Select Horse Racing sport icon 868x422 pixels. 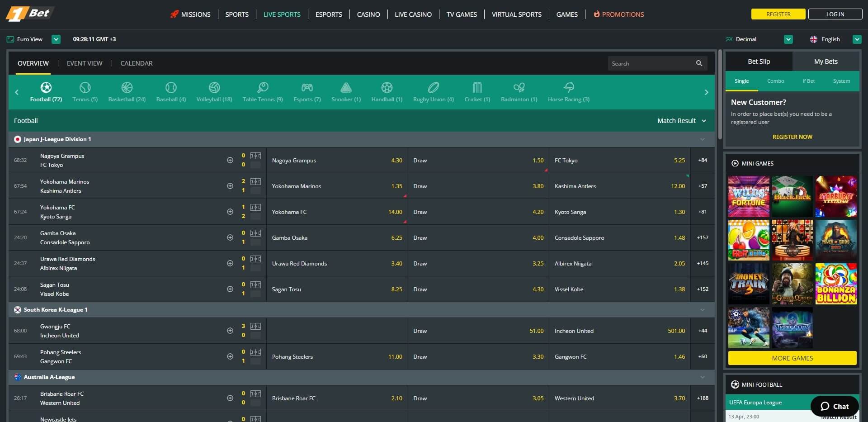point(569,87)
